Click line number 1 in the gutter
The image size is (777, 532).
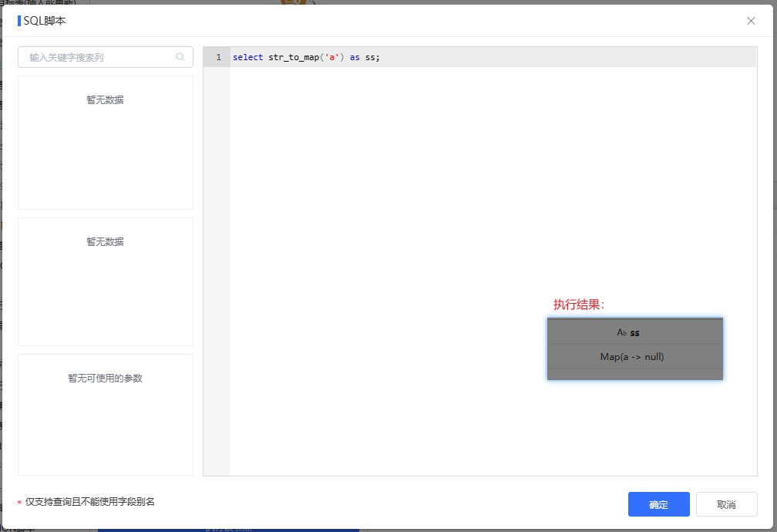[x=218, y=57]
